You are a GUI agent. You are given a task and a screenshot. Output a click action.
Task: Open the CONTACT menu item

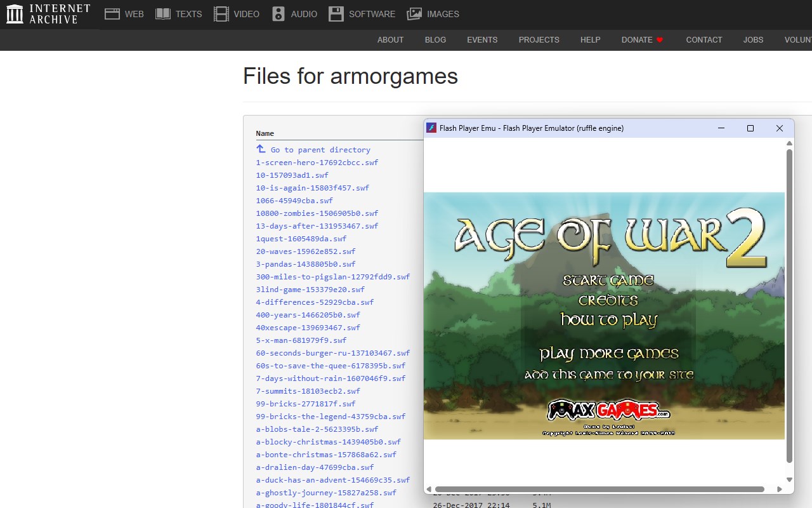point(704,40)
